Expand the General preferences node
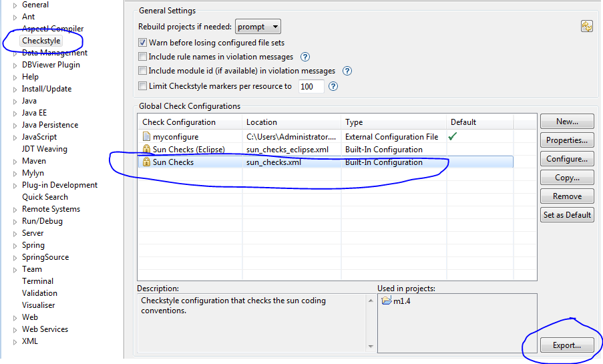 15,5
